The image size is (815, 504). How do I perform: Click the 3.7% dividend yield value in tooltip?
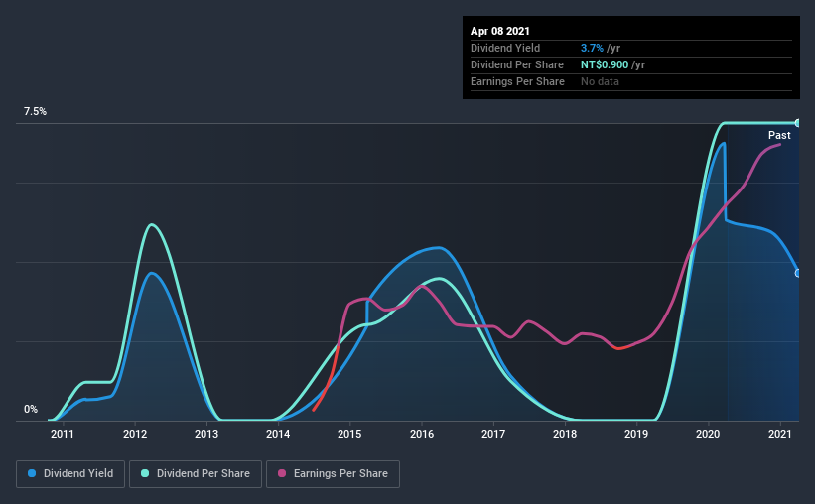pos(592,48)
